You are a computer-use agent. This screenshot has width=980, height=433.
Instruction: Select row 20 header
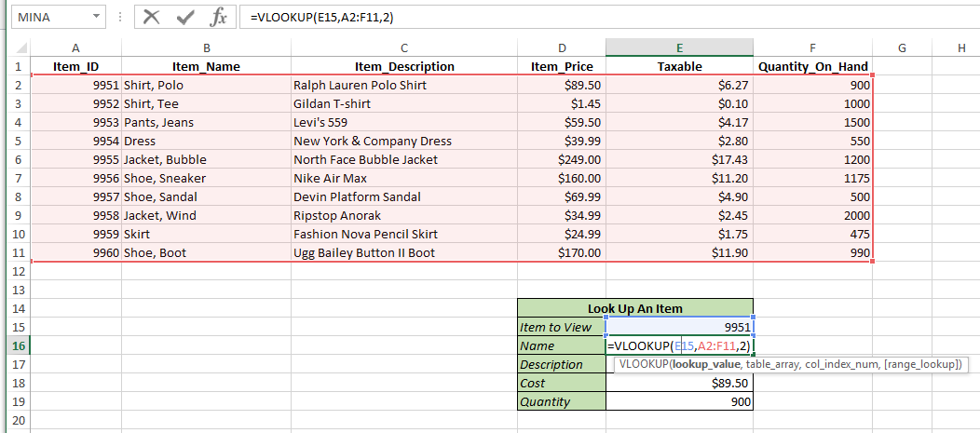coord(18,421)
